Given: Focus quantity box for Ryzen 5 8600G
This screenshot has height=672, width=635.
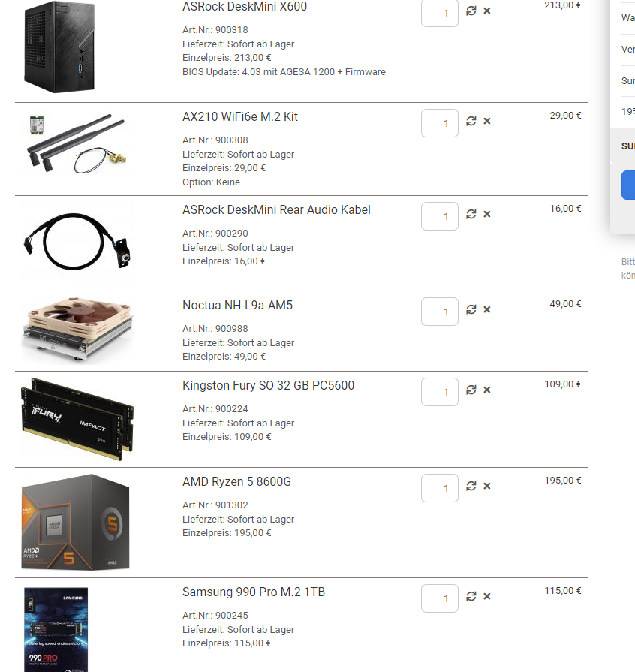Looking at the screenshot, I should click(440, 488).
